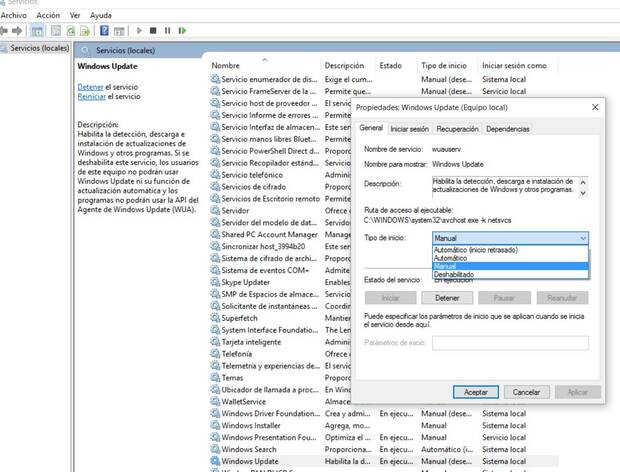Click the Detener button in dialog
Screen dimensions: 620x472
447,298
